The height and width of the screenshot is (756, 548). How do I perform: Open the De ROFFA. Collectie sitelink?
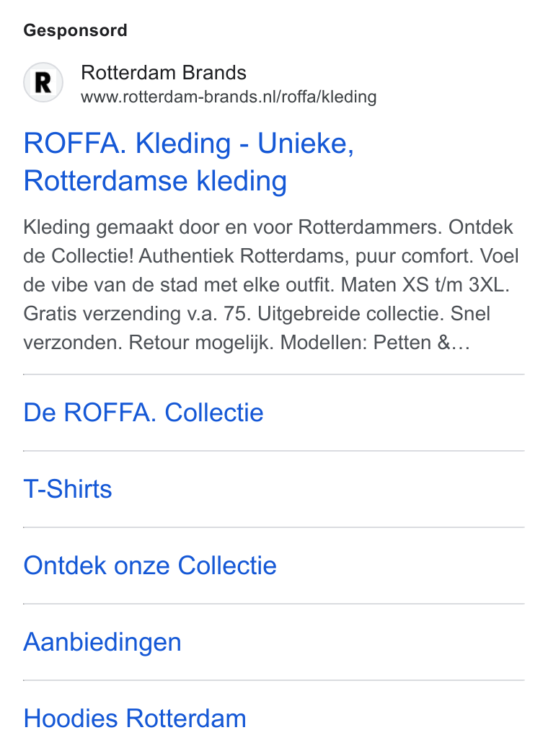click(x=143, y=413)
